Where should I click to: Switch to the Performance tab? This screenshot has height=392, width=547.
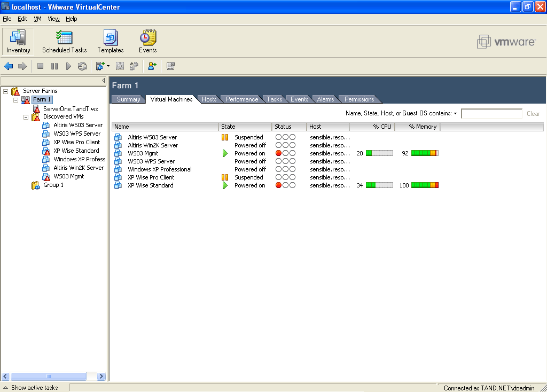pyautogui.click(x=241, y=99)
